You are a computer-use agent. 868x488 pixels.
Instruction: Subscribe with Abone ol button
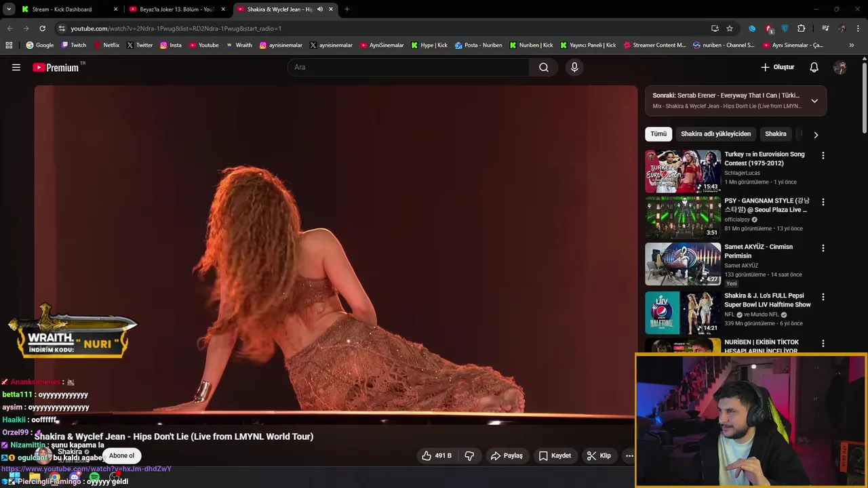pyautogui.click(x=122, y=455)
